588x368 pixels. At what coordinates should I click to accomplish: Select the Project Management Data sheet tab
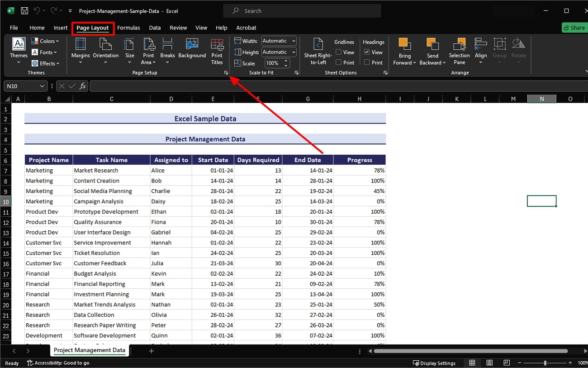pos(89,350)
